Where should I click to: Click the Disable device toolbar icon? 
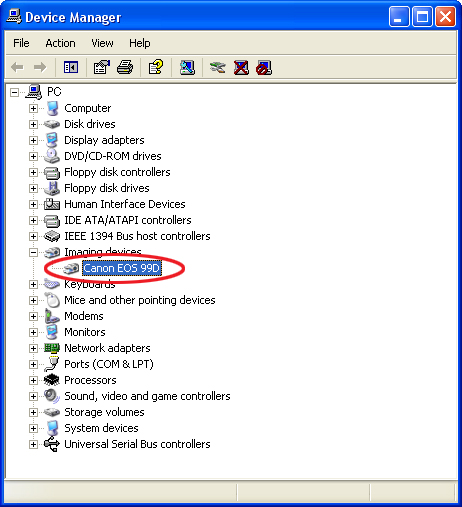point(264,67)
